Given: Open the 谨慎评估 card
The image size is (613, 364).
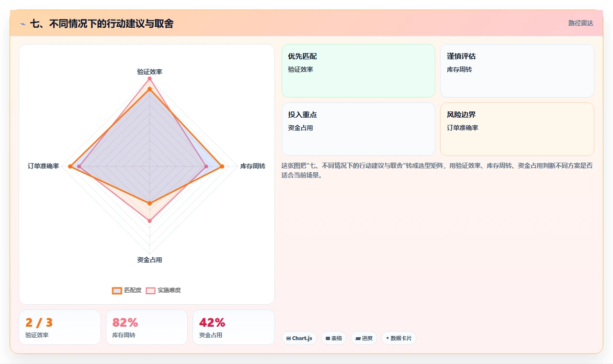Looking at the screenshot, I should coord(517,71).
